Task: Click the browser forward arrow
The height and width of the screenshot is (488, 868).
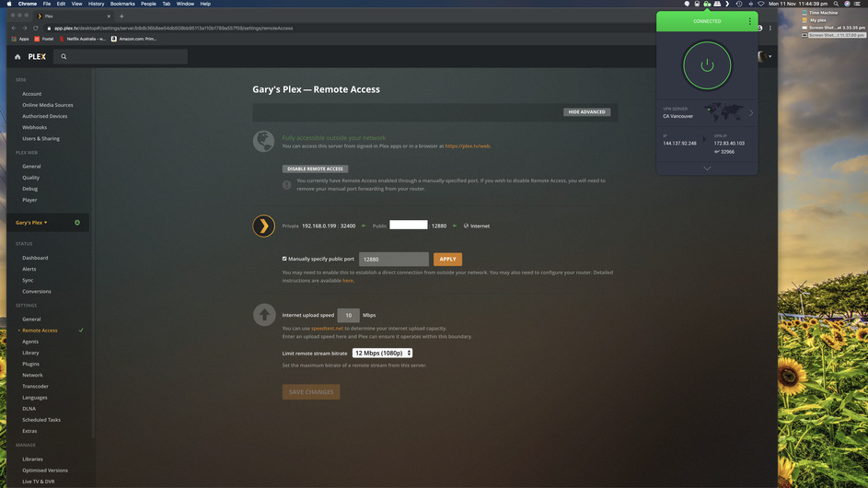Action: (x=24, y=28)
